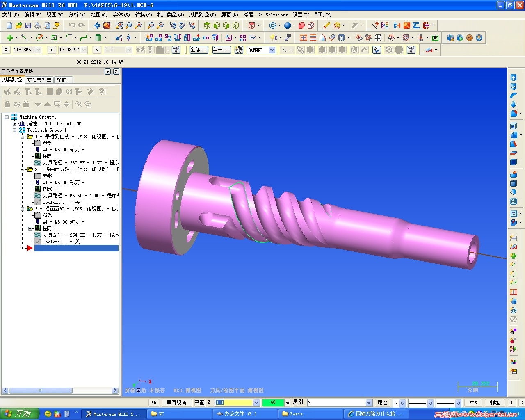
Task: Click the coordinate help question mark icon
Action: [x=176, y=50]
